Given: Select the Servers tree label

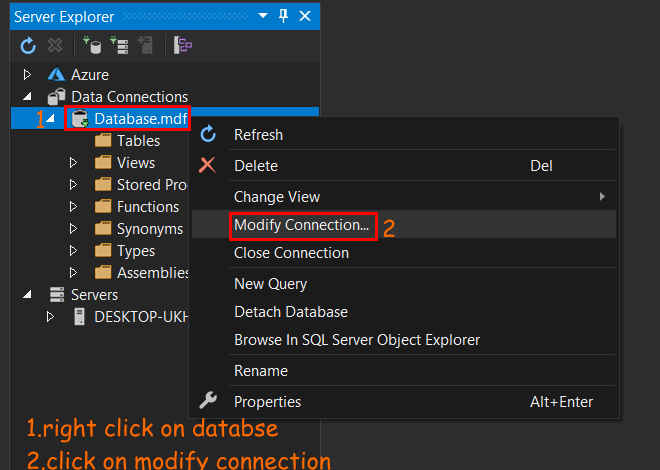Looking at the screenshot, I should tap(94, 295).
